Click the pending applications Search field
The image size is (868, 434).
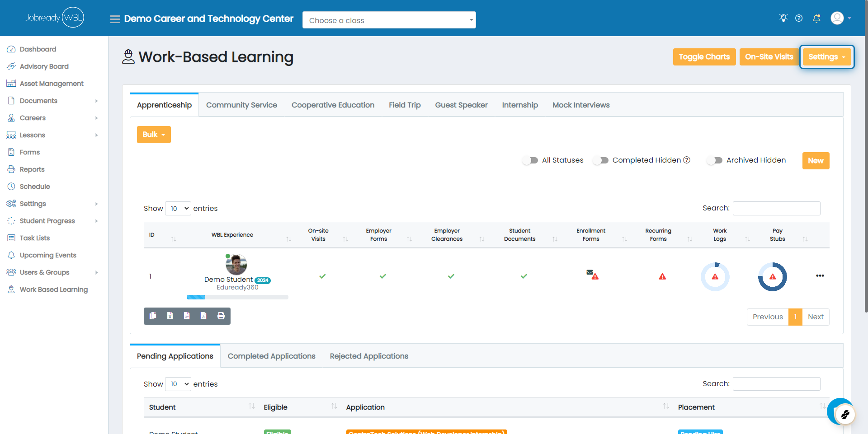(776, 384)
